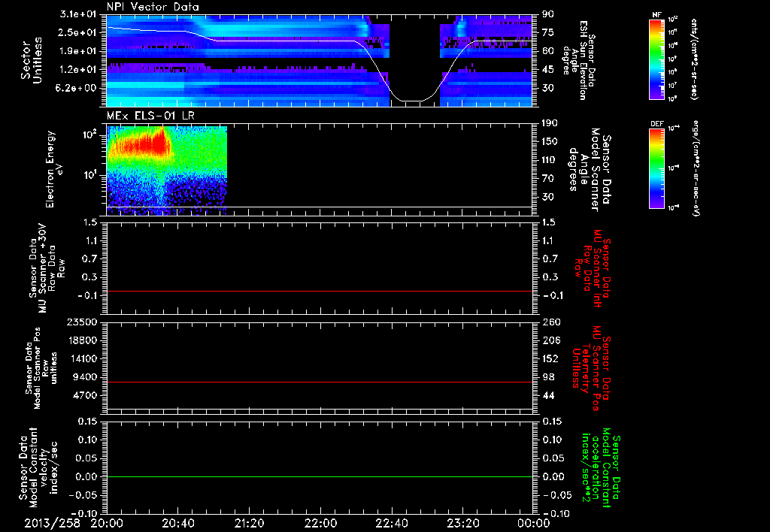Click the '22:00' time axis label

coord(320,523)
